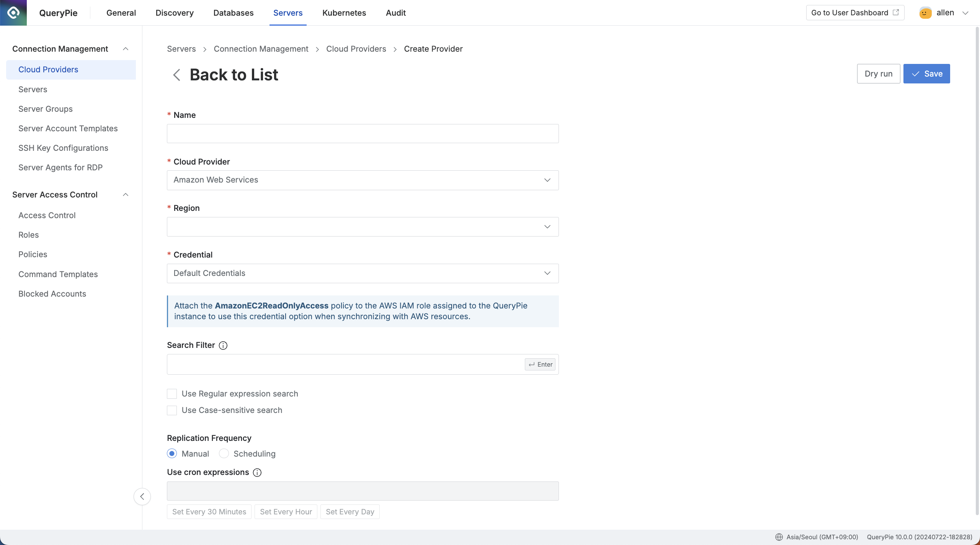Click QueryPie brand name text
This screenshot has height=545, width=980.
coord(58,13)
